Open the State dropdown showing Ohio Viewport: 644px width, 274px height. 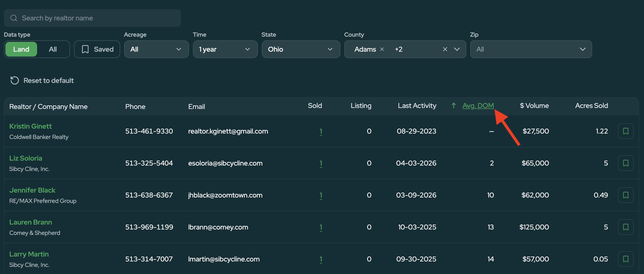pos(301,49)
